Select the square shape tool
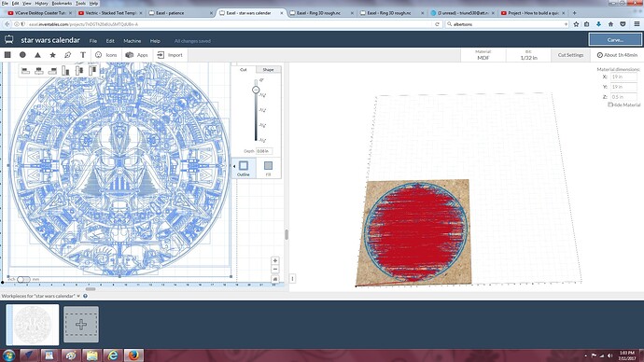This screenshot has width=644, height=362. pos(7,55)
